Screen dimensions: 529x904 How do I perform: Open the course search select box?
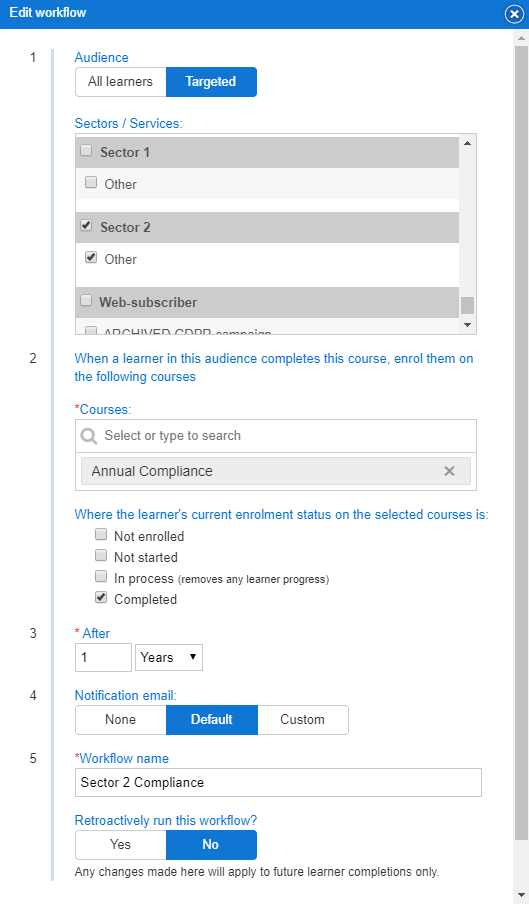[276, 436]
